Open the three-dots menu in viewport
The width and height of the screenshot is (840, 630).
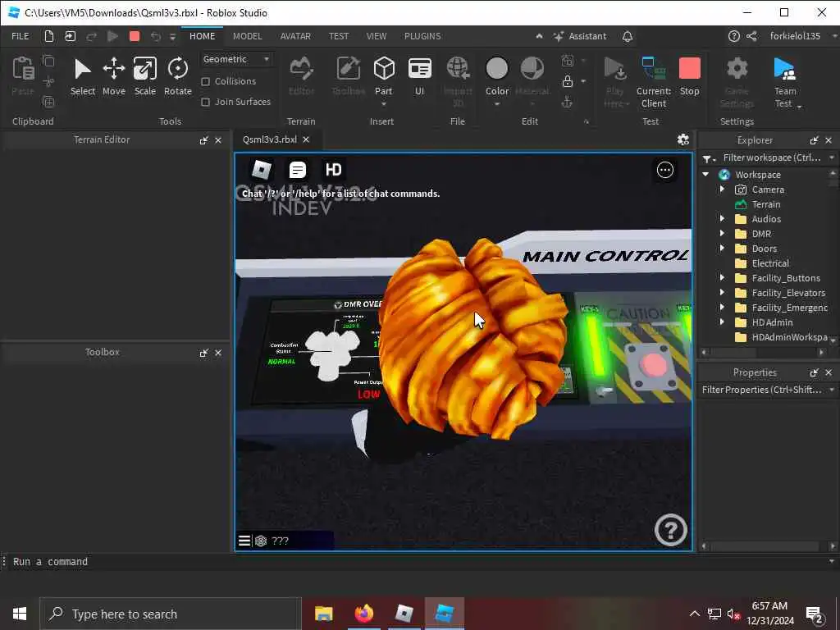click(664, 170)
